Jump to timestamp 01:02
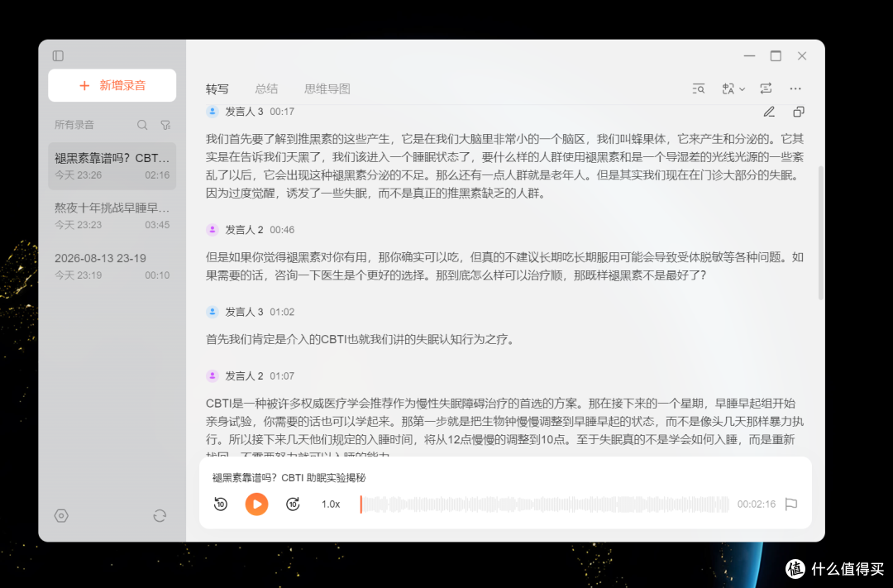This screenshot has height=588, width=893. point(282,312)
